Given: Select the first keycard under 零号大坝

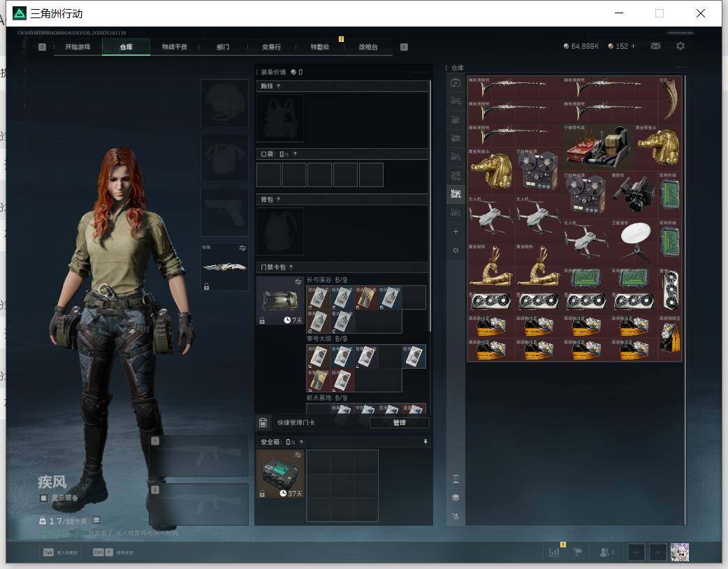Looking at the screenshot, I should tap(318, 357).
